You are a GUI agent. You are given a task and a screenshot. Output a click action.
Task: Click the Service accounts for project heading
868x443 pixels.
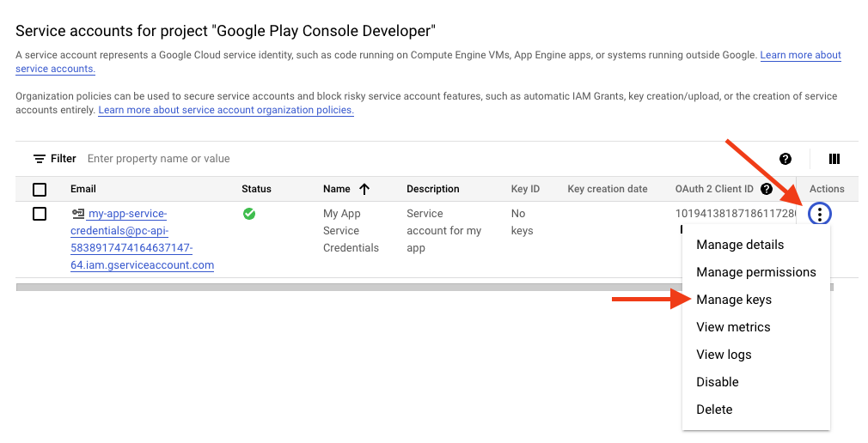(225, 31)
